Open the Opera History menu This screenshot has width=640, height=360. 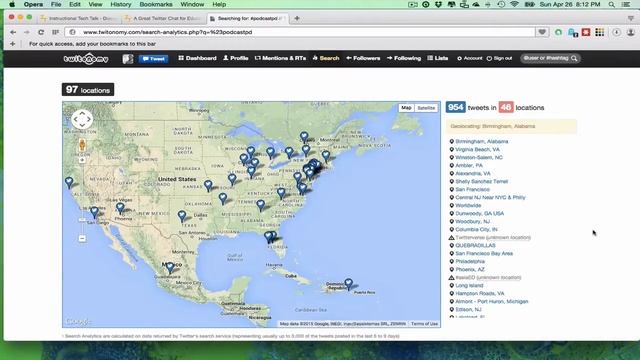pyautogui.click(x=121, y=4)
